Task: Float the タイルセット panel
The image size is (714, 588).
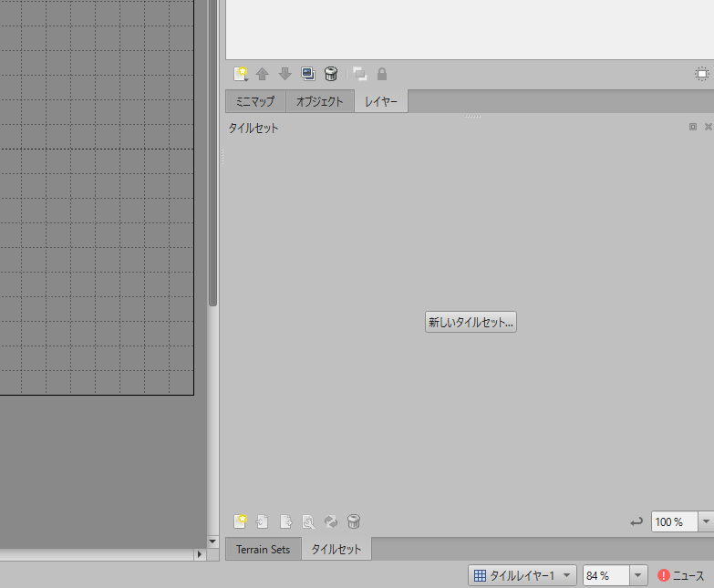Action: (693, 127)
